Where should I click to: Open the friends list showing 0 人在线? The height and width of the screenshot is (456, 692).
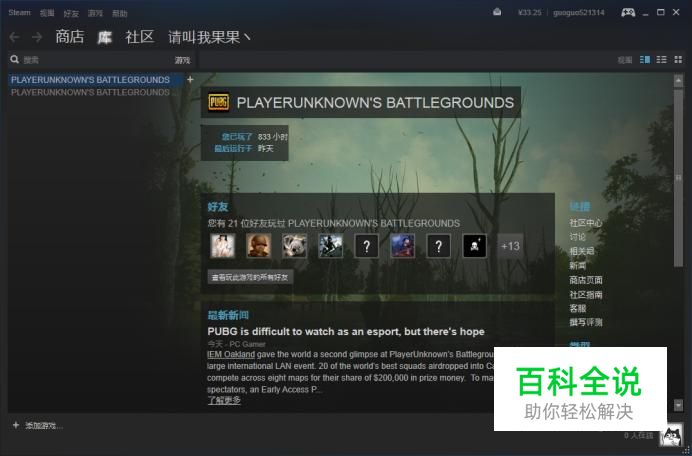tap(638, 436)
